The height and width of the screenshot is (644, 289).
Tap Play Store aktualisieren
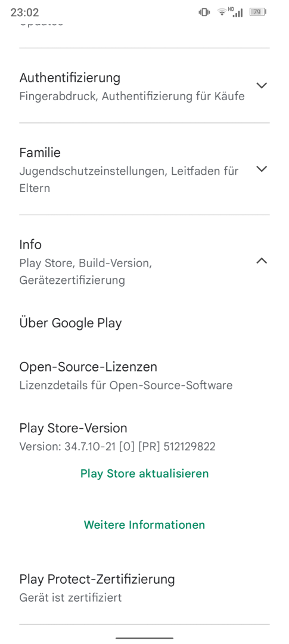pyautogui.click(x=144, y=473)
